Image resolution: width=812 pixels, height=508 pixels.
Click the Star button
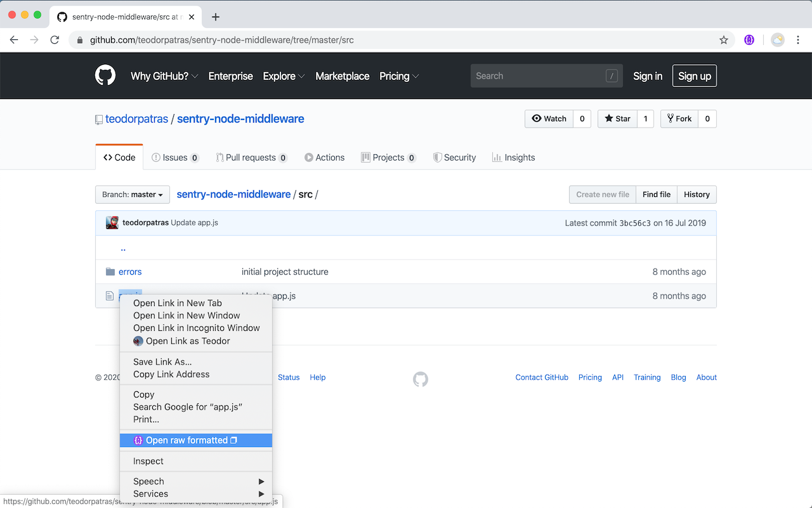click(617, 119)
